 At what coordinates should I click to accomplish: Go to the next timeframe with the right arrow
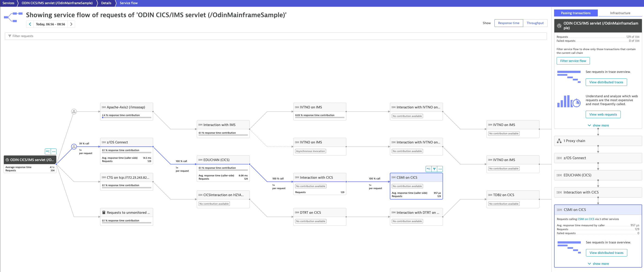coord(71,24)
